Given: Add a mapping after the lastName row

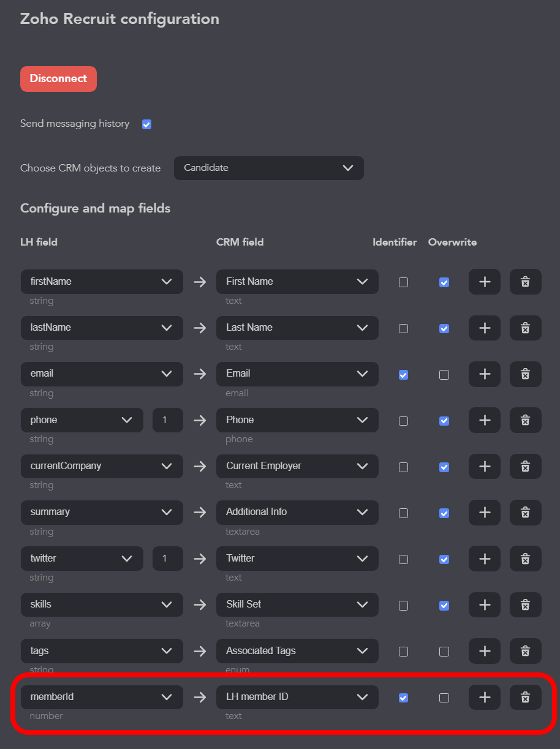Looking at the screenshot, I should click(485, 328).
